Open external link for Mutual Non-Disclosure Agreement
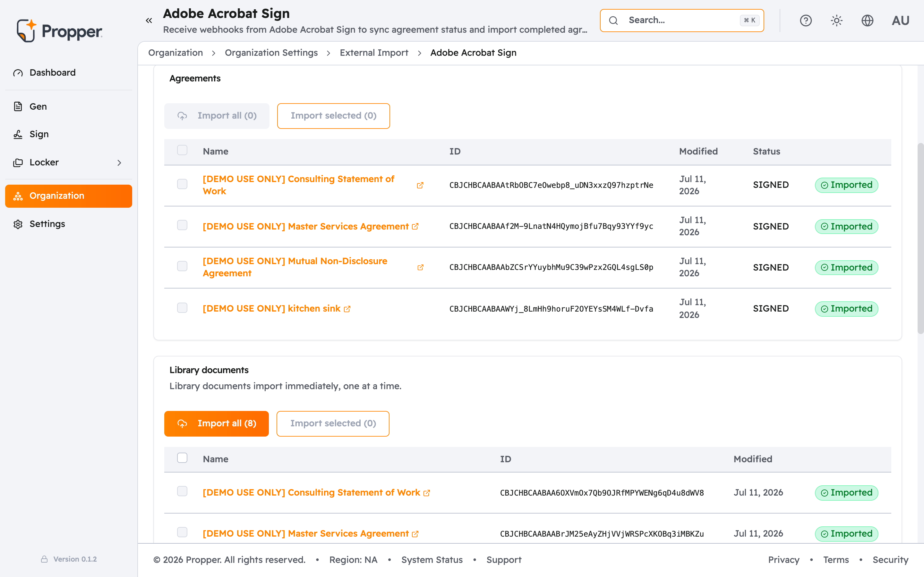Screen dimensions: 924x577 tap(420, 268)
